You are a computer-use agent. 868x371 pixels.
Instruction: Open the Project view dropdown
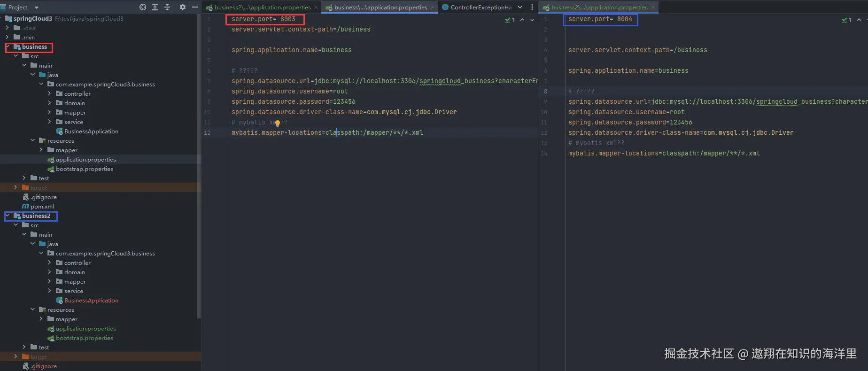coord(37,8)
